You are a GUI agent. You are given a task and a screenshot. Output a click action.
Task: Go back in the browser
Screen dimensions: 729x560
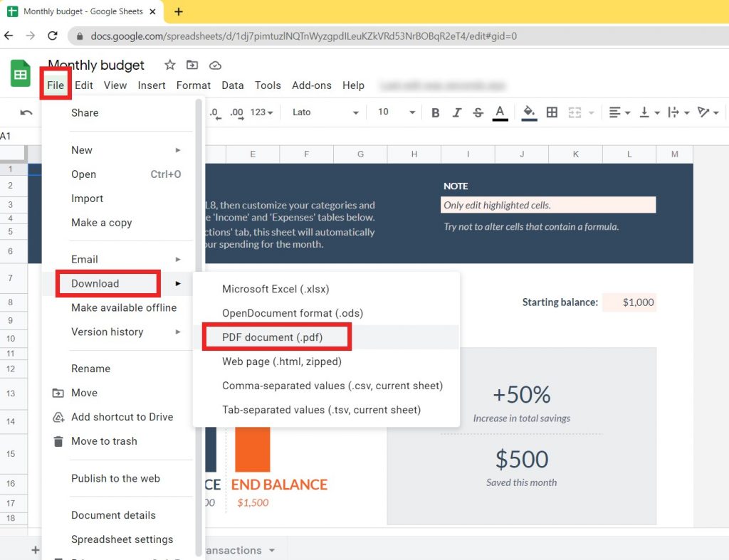coord(9,36)
